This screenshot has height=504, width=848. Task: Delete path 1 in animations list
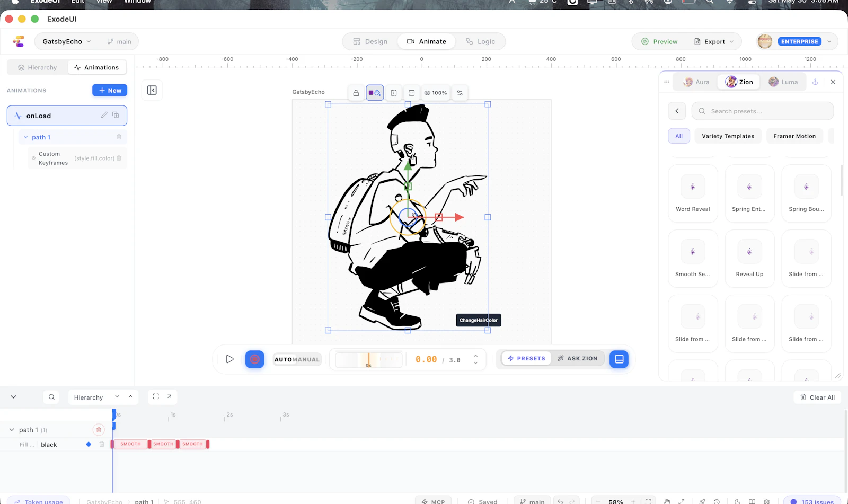[119, 137]
